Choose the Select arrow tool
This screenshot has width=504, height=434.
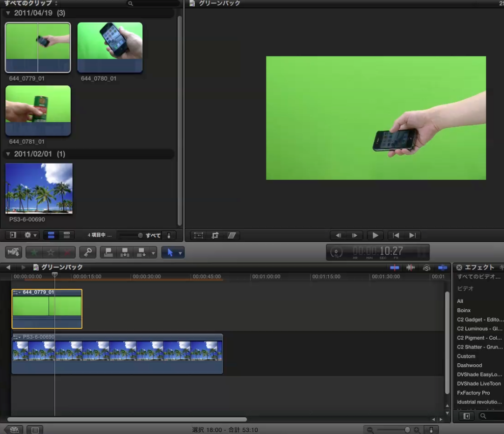[x=170, y=253]
